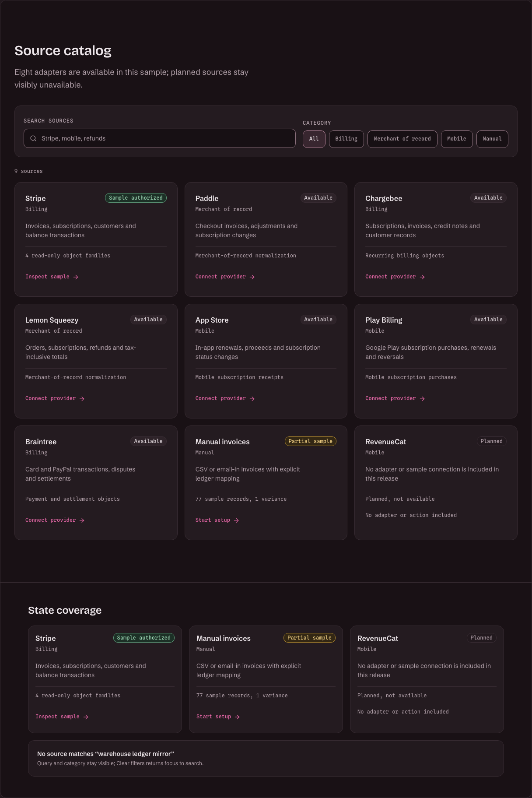
Task: Click arrow icon beside Stripe Inspect sample
Action: [76, 277]
